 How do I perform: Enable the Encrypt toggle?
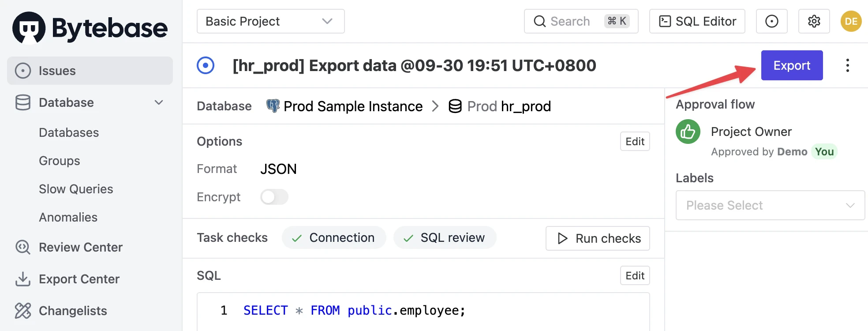click(x=274, y=197)
